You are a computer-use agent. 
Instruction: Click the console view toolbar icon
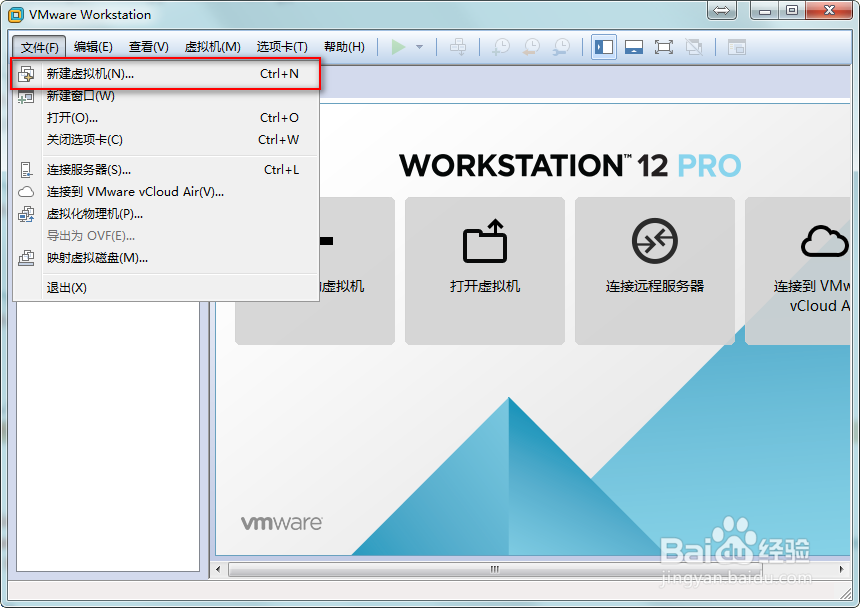coord(737,47)
